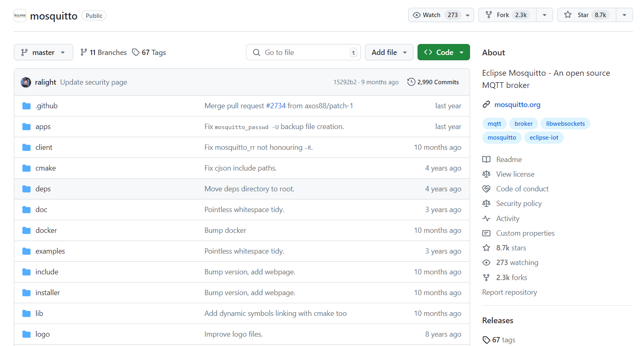Fork the mosquitto repository
Image resolution: width=644 pixels, height=346 pixels.
click(x=507, y=15)
